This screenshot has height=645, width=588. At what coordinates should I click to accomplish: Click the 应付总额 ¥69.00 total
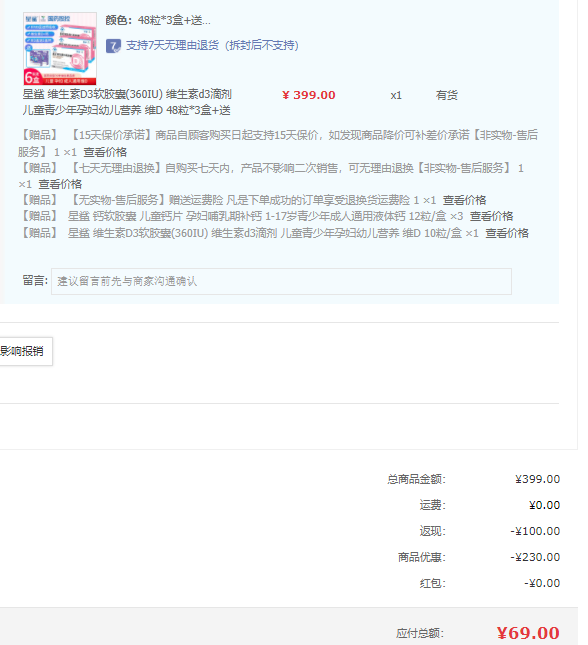pos(528,633)
